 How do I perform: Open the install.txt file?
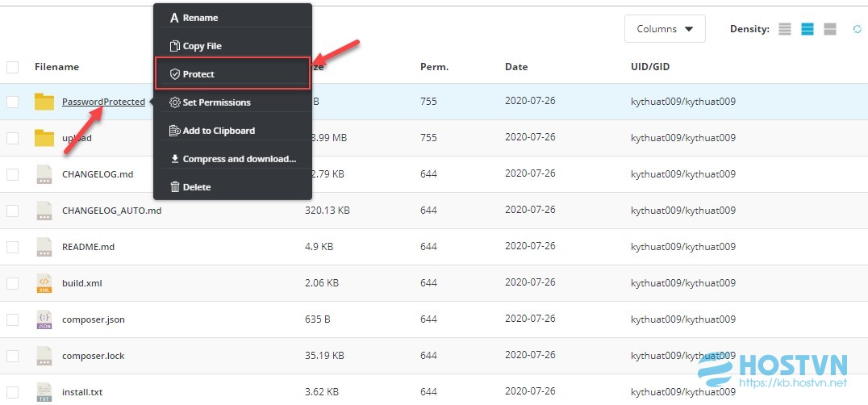[82, 392]
